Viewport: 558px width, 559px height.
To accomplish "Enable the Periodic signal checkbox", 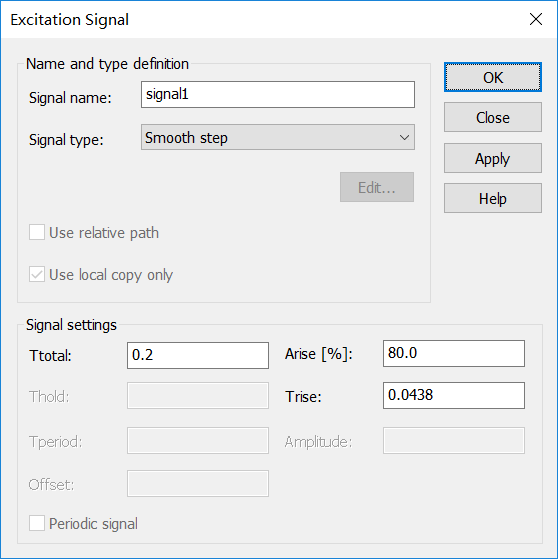I will (x=37, y=523).
